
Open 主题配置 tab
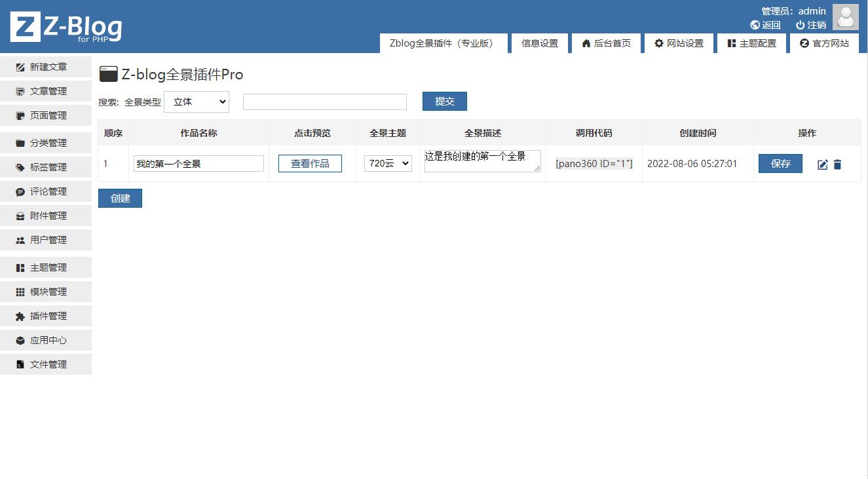point(751,43)
